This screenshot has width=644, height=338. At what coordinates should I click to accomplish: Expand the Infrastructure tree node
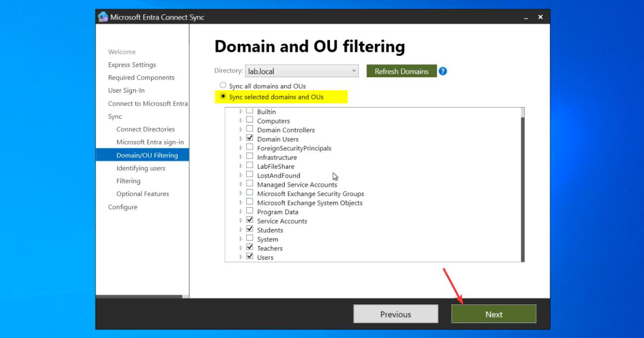coord(241,157)
